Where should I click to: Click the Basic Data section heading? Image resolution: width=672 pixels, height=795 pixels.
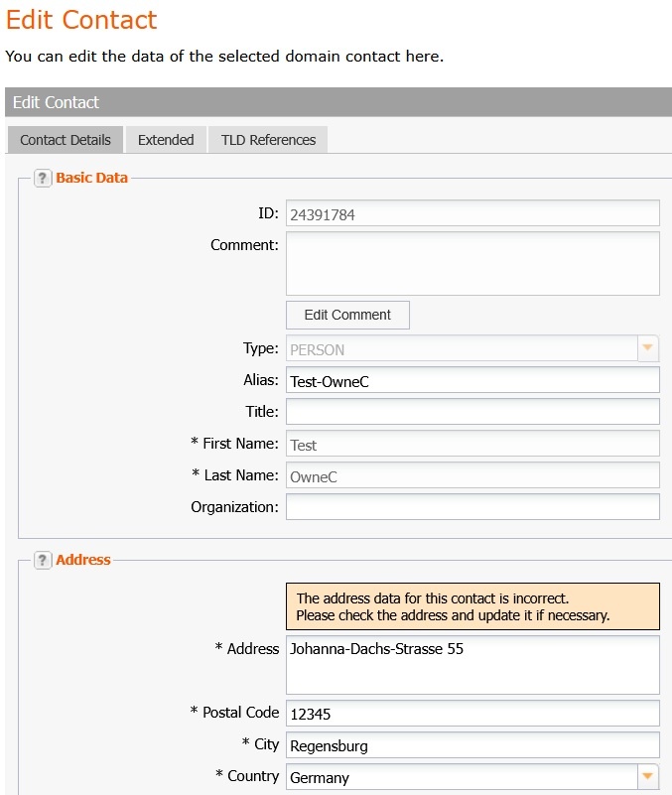pos(91,178)
